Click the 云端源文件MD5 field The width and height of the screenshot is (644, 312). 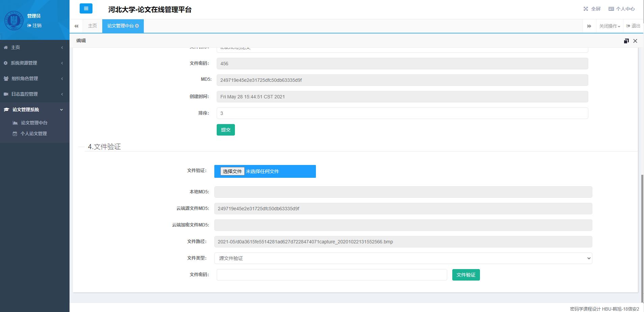tap(403, 209)
